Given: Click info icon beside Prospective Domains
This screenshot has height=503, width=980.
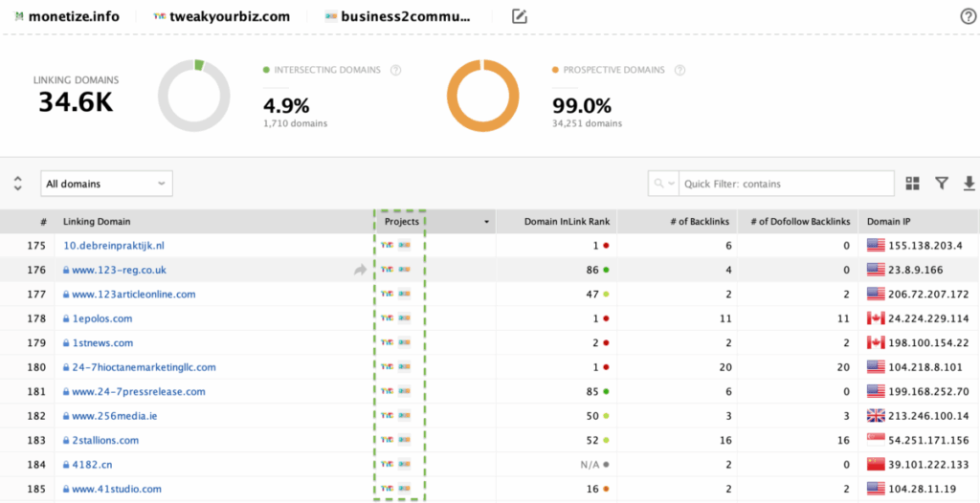Looking at the screenshot, I should pos(680,70).
